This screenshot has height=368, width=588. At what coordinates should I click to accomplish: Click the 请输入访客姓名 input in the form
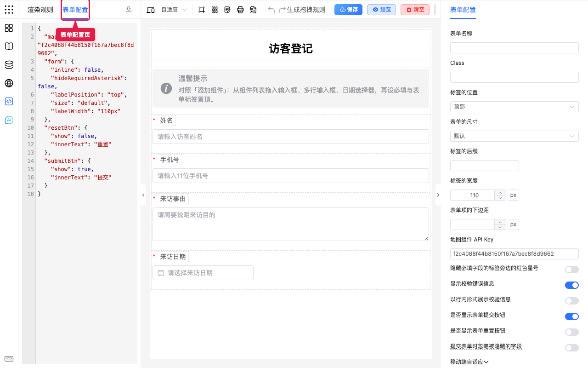(x=291, y=137)
